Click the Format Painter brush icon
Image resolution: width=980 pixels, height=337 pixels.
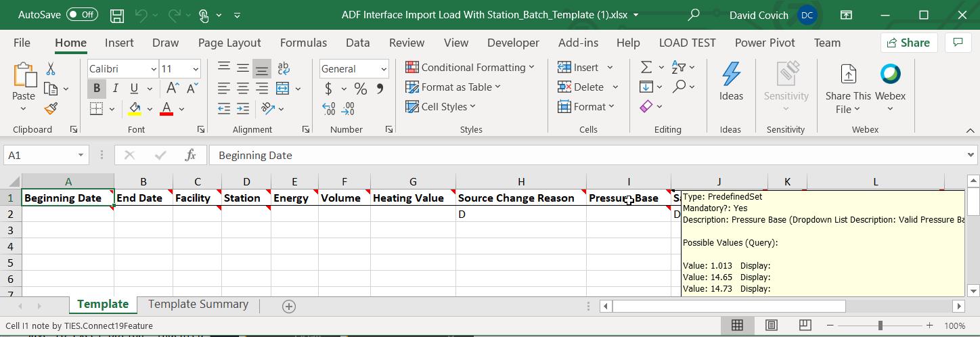click(51, 108)
